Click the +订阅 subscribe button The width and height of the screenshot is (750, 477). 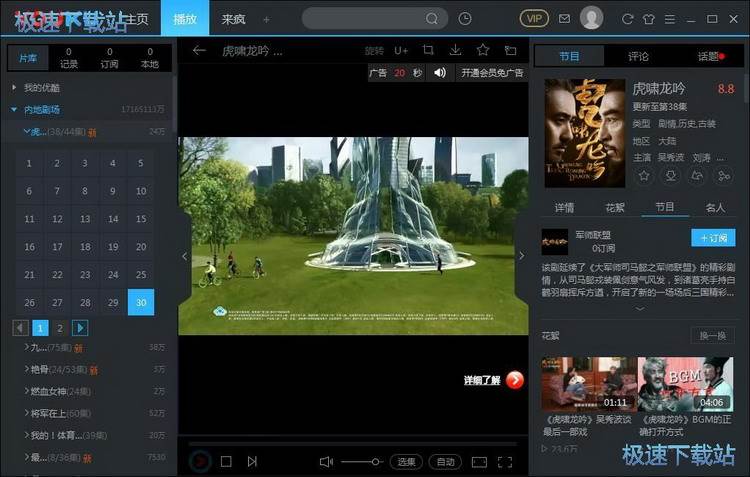coord(713,238)
